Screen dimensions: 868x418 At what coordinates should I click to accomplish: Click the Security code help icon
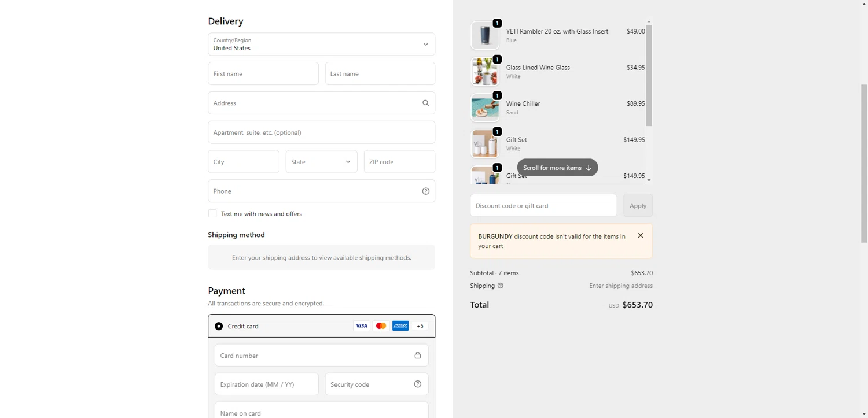tap(417, 384)
